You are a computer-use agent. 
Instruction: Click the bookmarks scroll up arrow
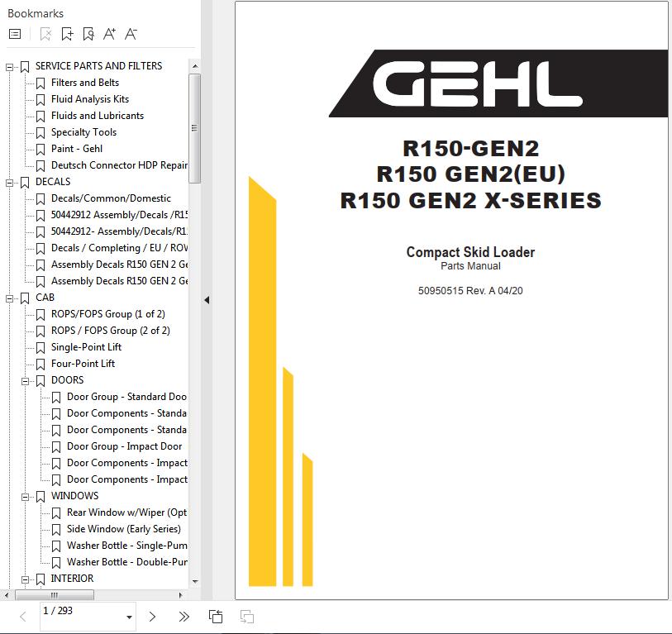click(x=195, y=66)
